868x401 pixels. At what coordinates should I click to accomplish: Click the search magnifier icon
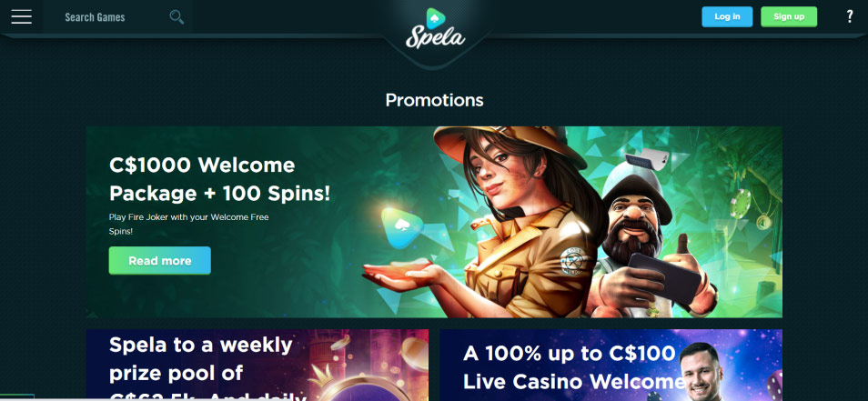click(x=177, y=17)
